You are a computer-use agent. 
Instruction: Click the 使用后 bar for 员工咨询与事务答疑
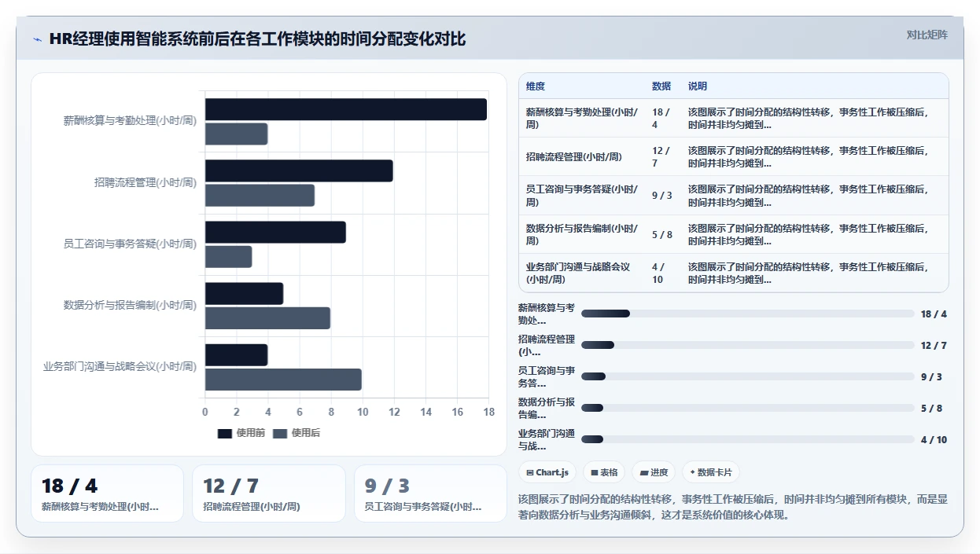pos(229,257)
